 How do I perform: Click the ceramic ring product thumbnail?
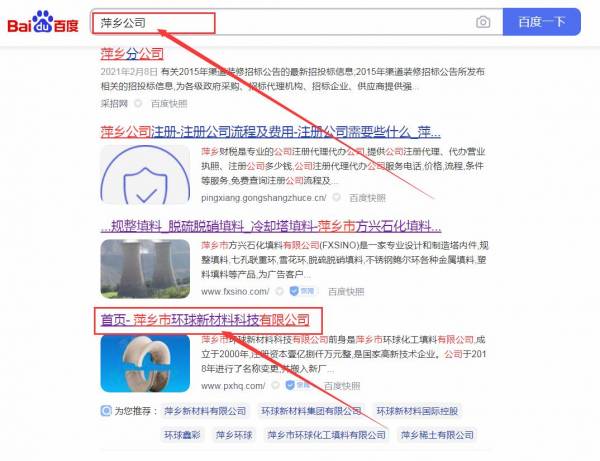pyautogui.click(x=145, y=363)
